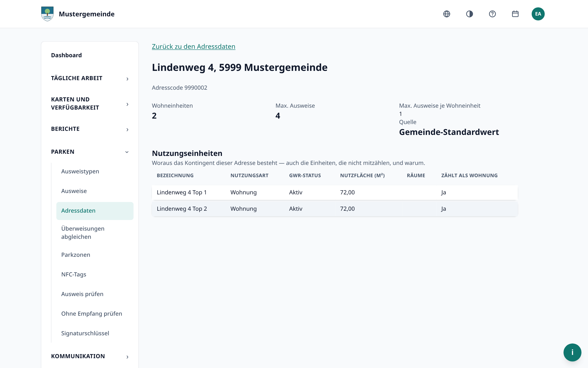Open the language globe icon
The height and width of the screenshot is (368, 588).
click(x=447, y=14)
